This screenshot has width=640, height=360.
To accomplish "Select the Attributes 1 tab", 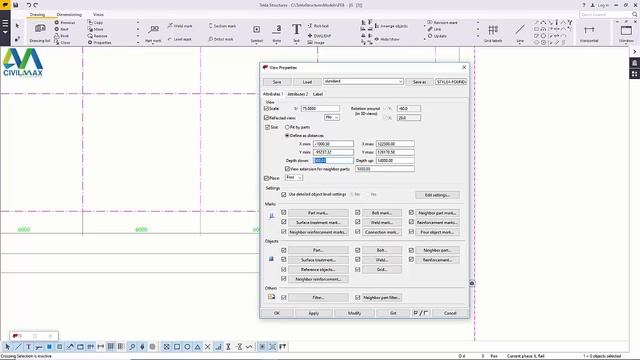I will coord(273,94).
